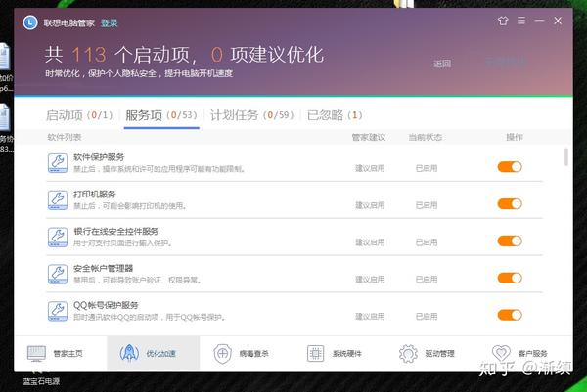Select the 蓝宝石电源 desktop shortcut label

tap(41, 381)
